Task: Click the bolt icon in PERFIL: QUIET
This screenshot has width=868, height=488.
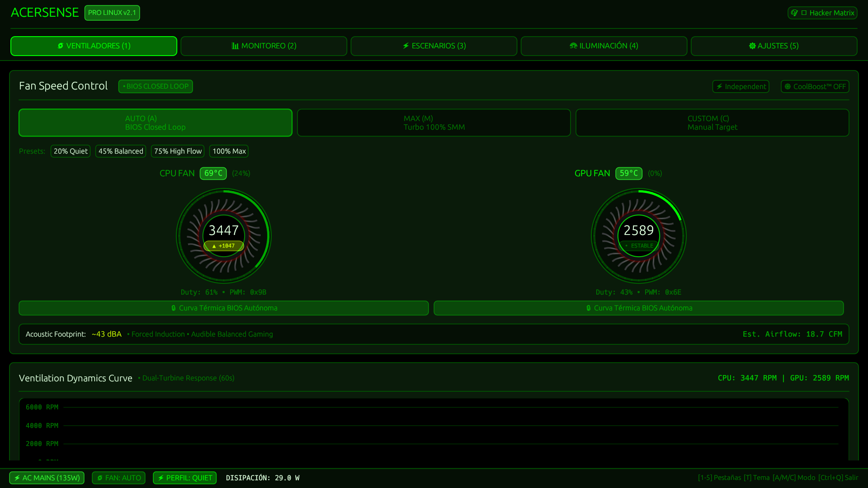Action: [160, 478]
